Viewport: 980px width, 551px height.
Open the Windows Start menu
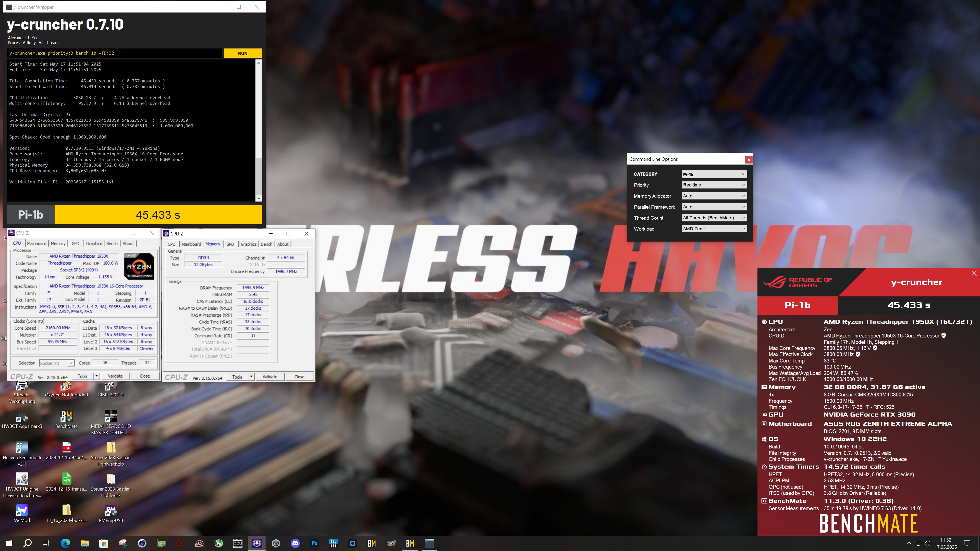(9, 543)
